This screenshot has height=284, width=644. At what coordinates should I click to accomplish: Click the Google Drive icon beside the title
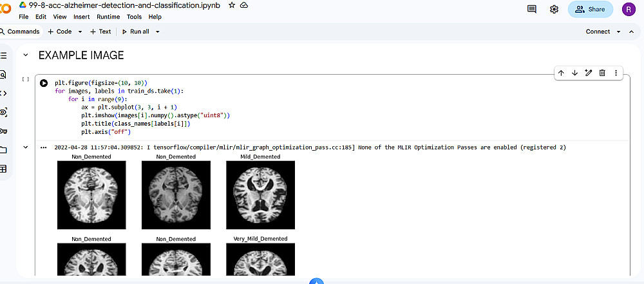[23, 5]
